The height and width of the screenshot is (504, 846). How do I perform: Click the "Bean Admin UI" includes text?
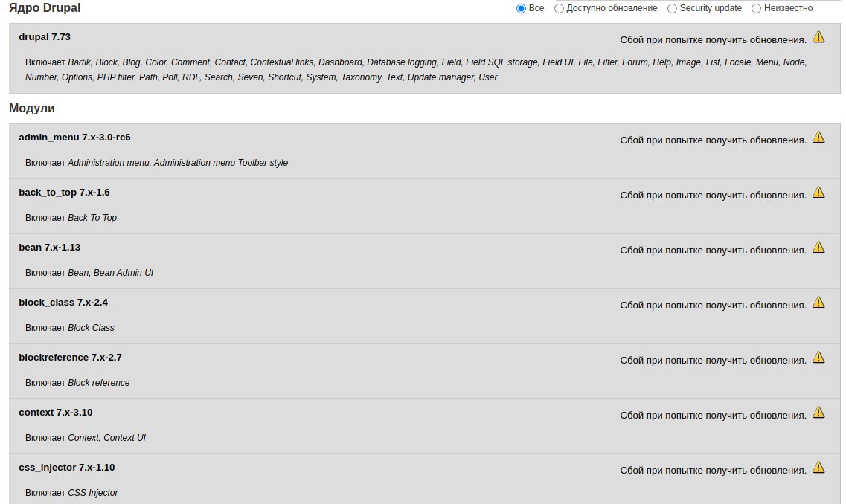124,273
